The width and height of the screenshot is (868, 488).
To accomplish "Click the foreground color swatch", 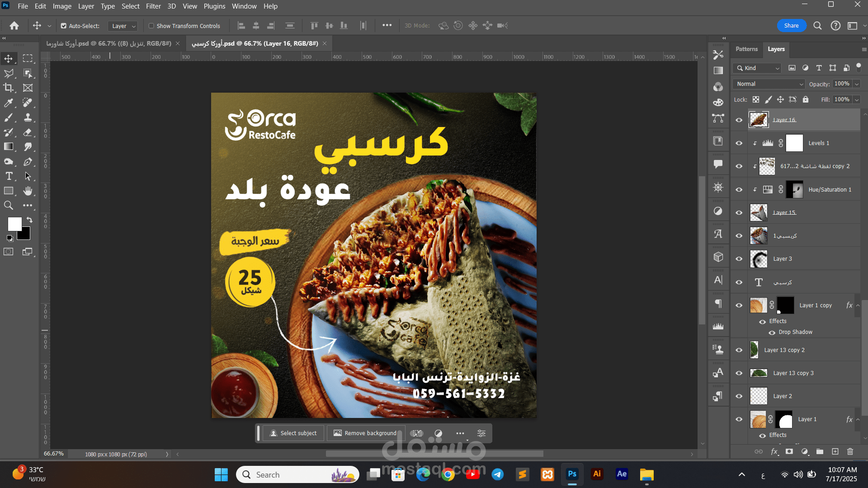I will [14, 224].
